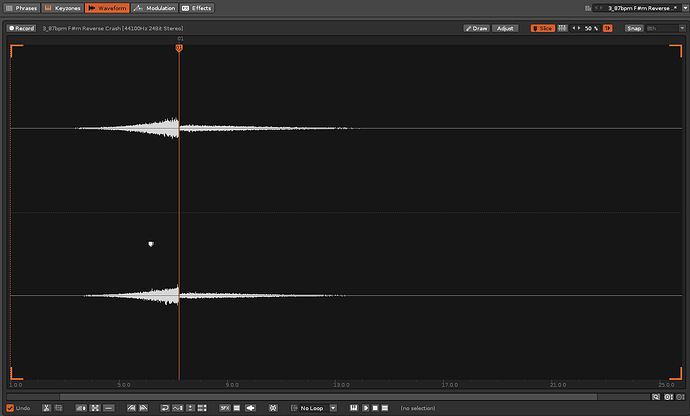Switch to the Keyzones tab
Image resolution: width=690 pixels, height=416 pixels.
[x=62, y=8]
